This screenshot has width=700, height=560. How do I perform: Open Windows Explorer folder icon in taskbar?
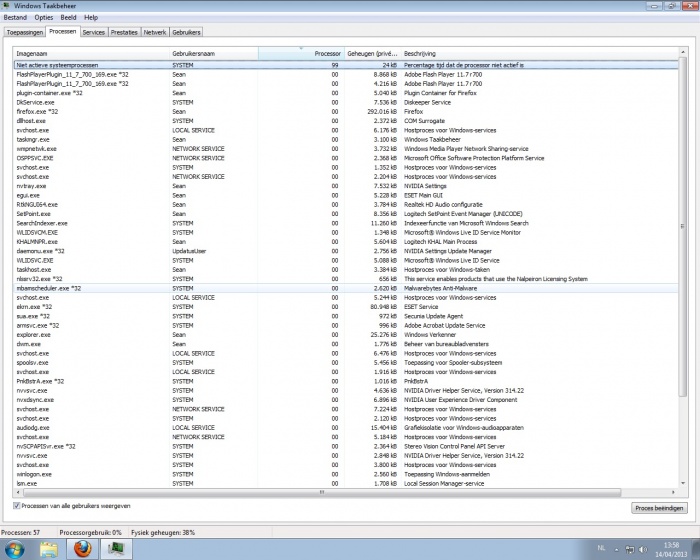[49, 549]
